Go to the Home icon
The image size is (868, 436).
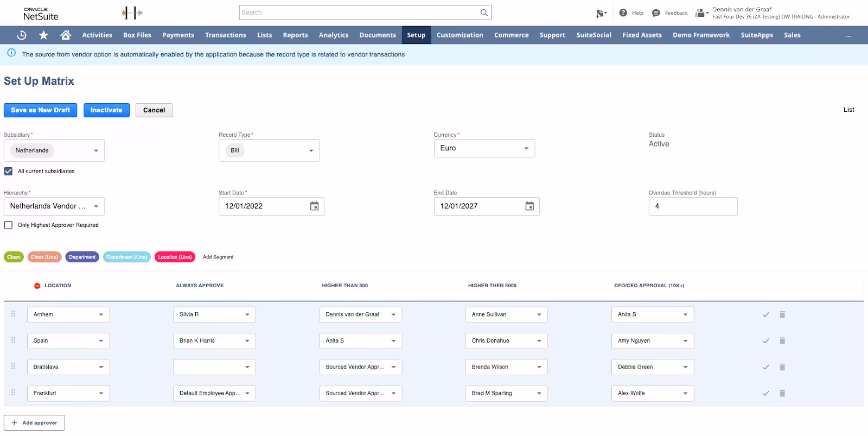[x=66, y=35]
